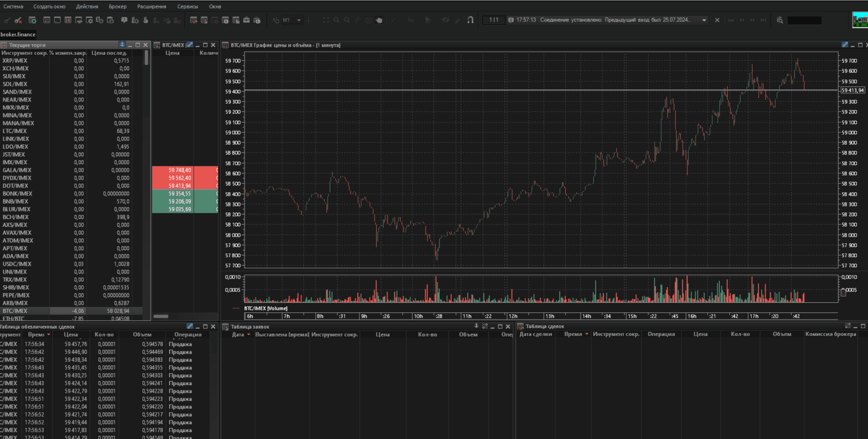Toggle the hand pan tool

379,20
